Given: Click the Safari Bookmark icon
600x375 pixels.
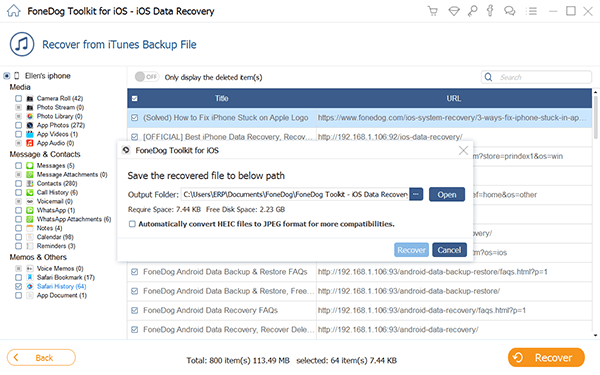Looking at the screenshot, I should (30, 277).
